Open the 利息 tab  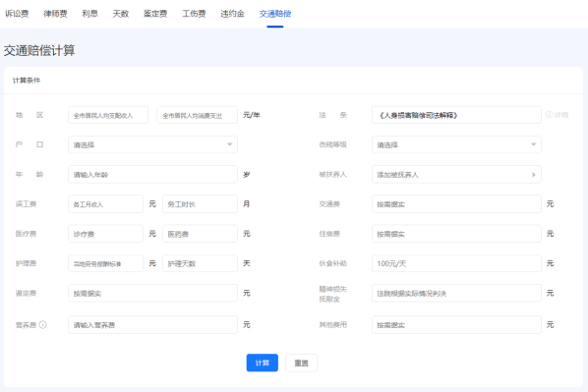coord(90,14)
